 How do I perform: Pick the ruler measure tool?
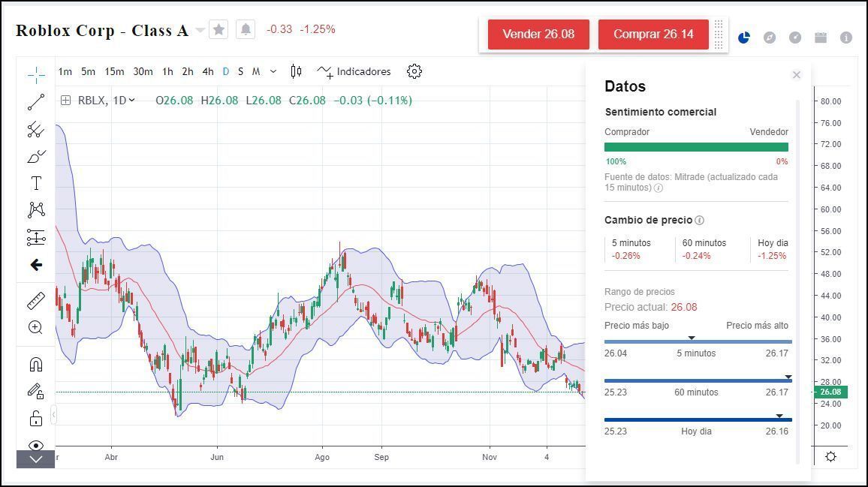point(36,301)
